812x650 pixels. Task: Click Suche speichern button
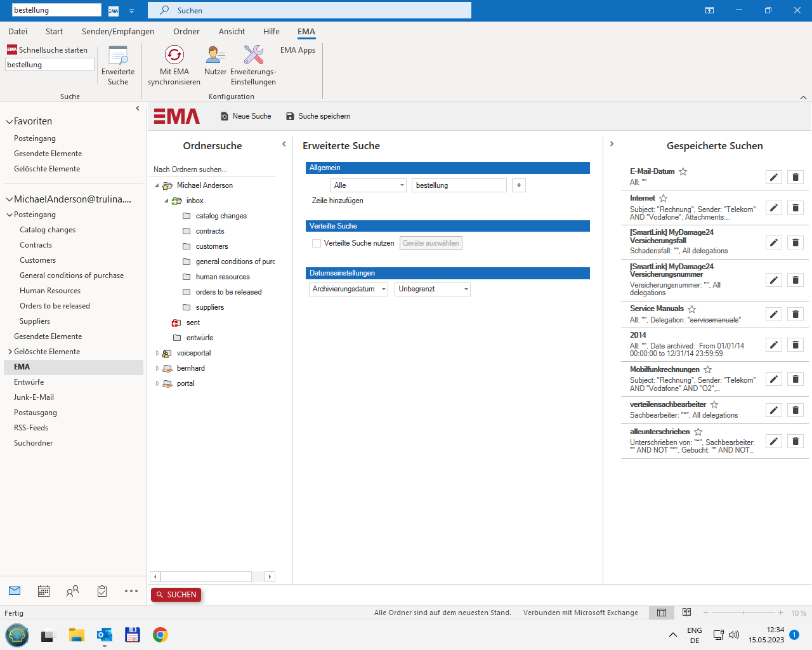(318, 116)
